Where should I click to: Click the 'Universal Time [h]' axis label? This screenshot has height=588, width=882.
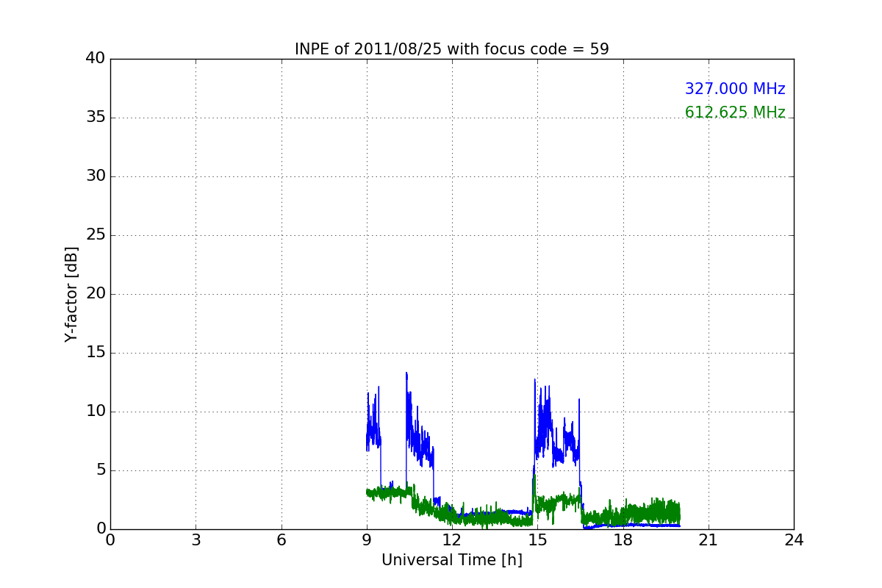click(452, 560)
